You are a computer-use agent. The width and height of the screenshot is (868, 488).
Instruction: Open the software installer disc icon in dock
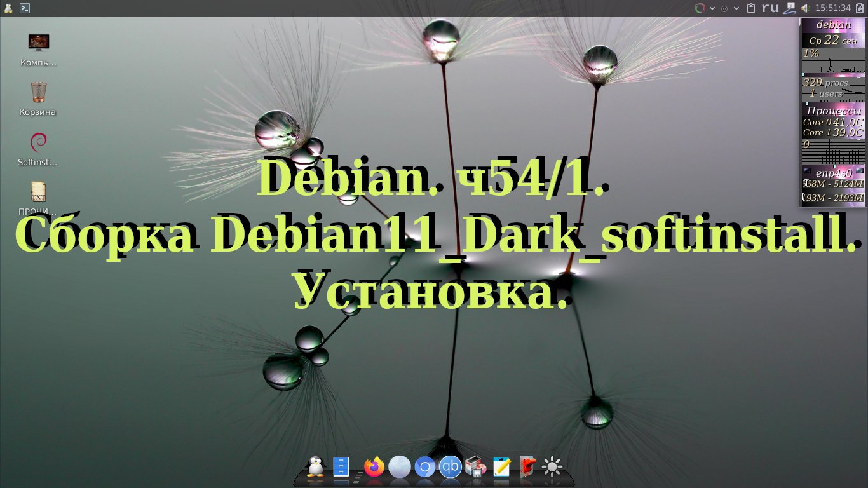tap(476, 467)
